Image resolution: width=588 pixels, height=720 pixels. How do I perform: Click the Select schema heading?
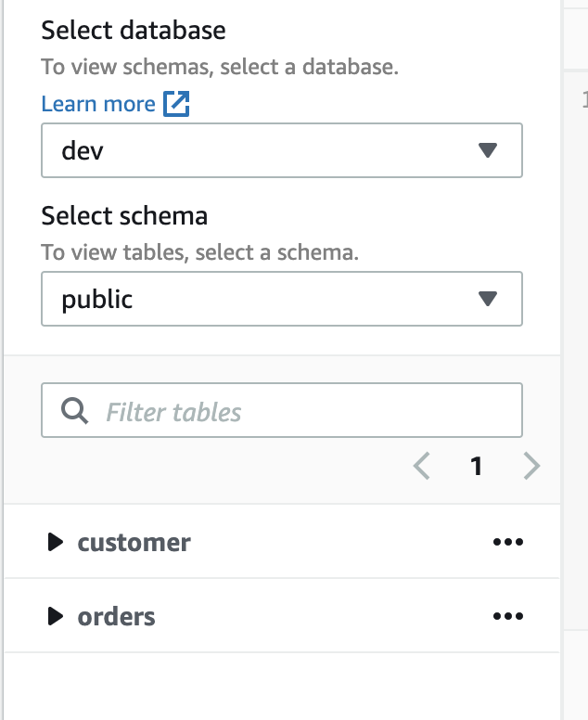click(x=124, y=215)
